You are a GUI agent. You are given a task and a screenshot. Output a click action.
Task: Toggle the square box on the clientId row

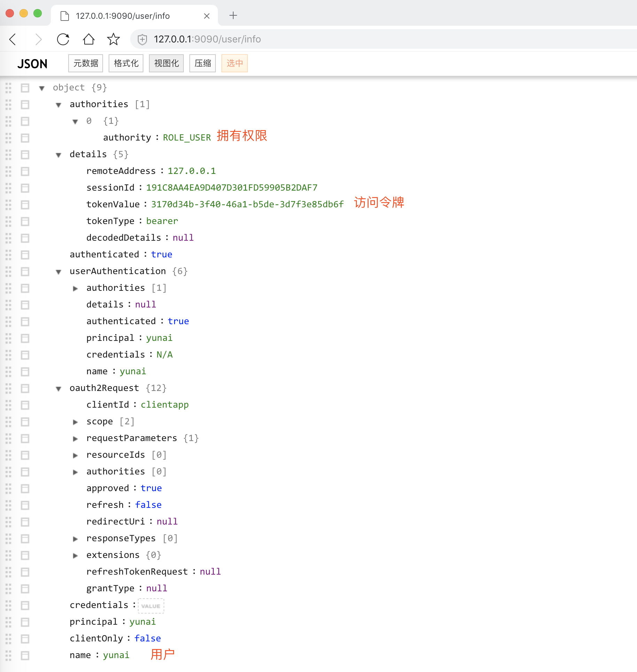25,405
